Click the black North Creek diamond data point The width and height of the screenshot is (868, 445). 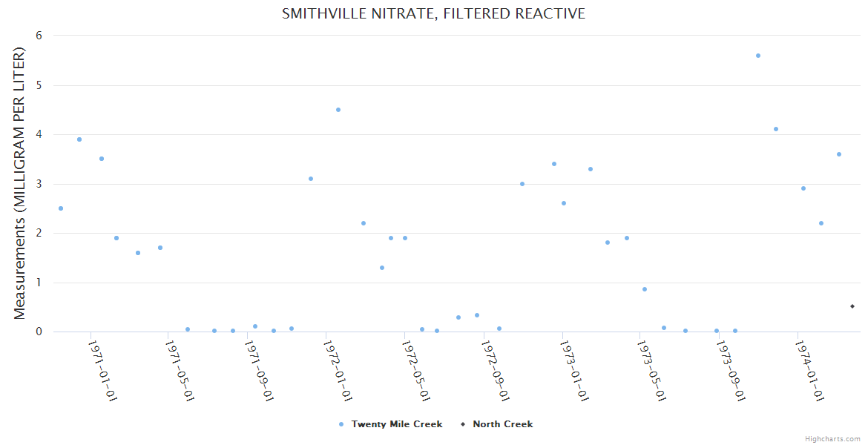(852, 306)
